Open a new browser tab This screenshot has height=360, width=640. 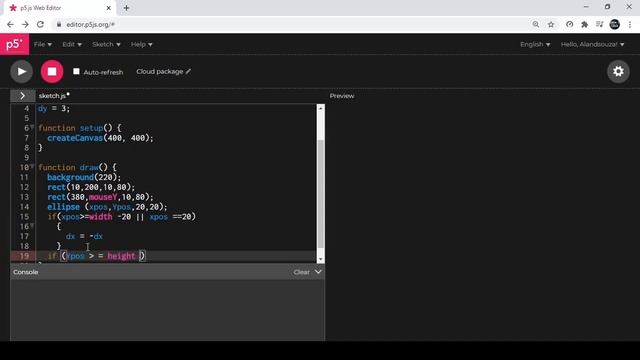click(126, 8)
